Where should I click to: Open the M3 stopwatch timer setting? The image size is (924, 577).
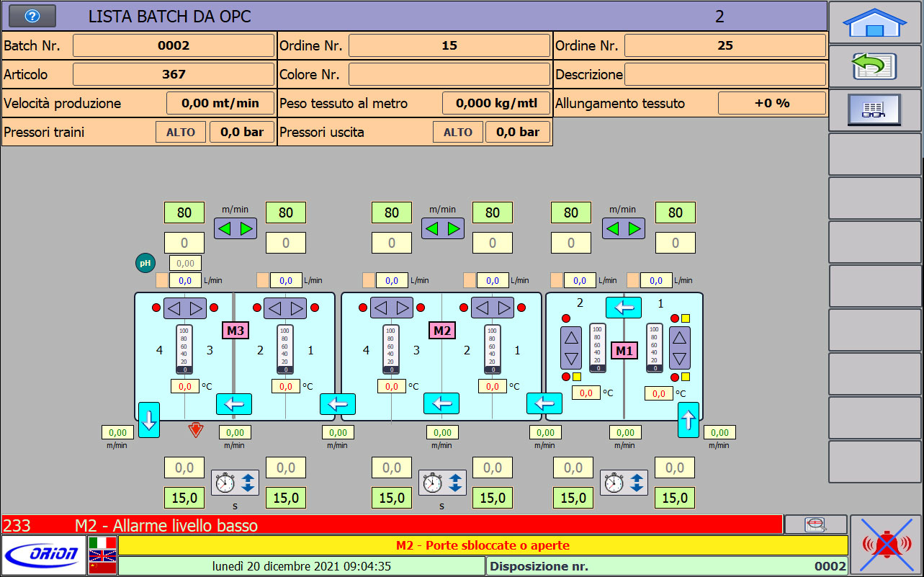coord(234,483)
